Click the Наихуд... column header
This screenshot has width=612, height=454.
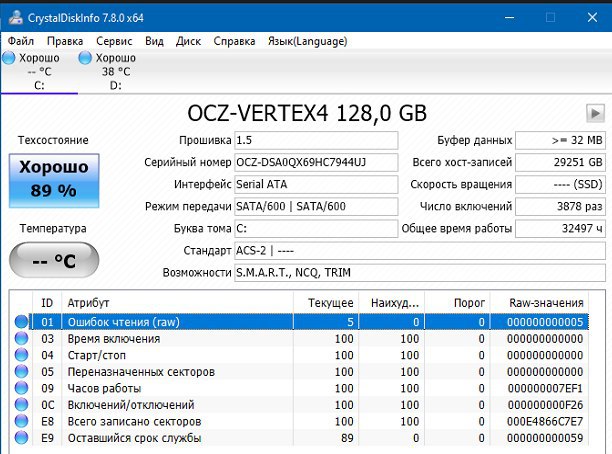click(x=391, y=303)
